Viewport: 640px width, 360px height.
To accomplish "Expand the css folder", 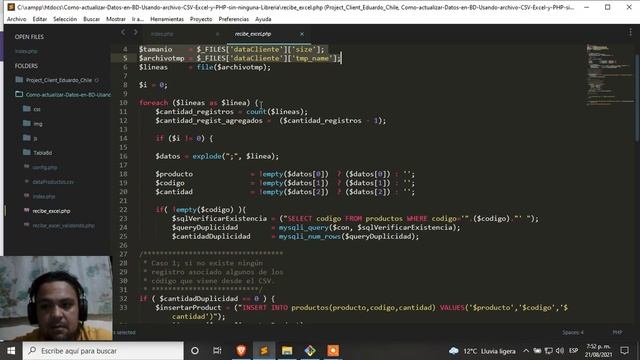I will (x=37, y=109).
